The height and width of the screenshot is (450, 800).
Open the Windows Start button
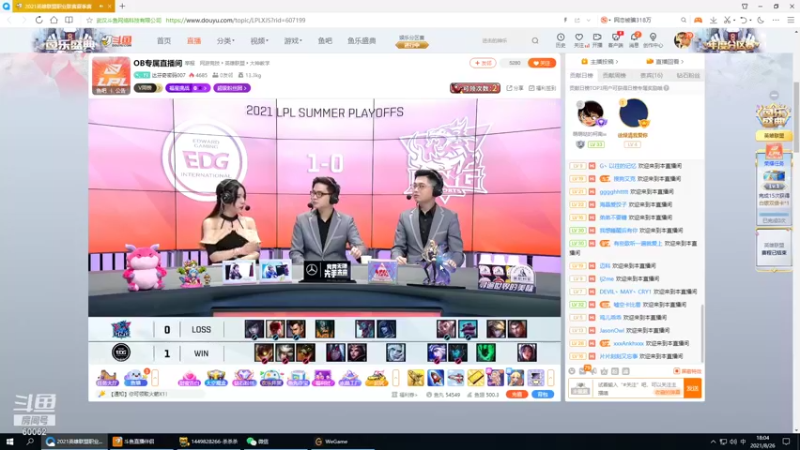pos(9,441)
